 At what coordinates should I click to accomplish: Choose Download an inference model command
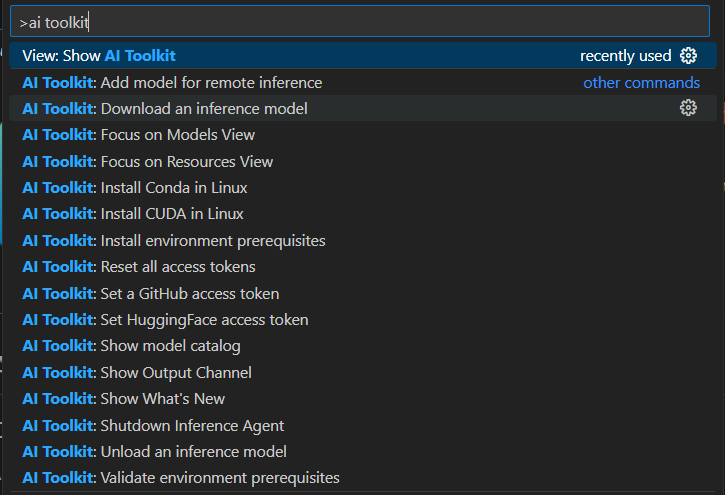363,108
